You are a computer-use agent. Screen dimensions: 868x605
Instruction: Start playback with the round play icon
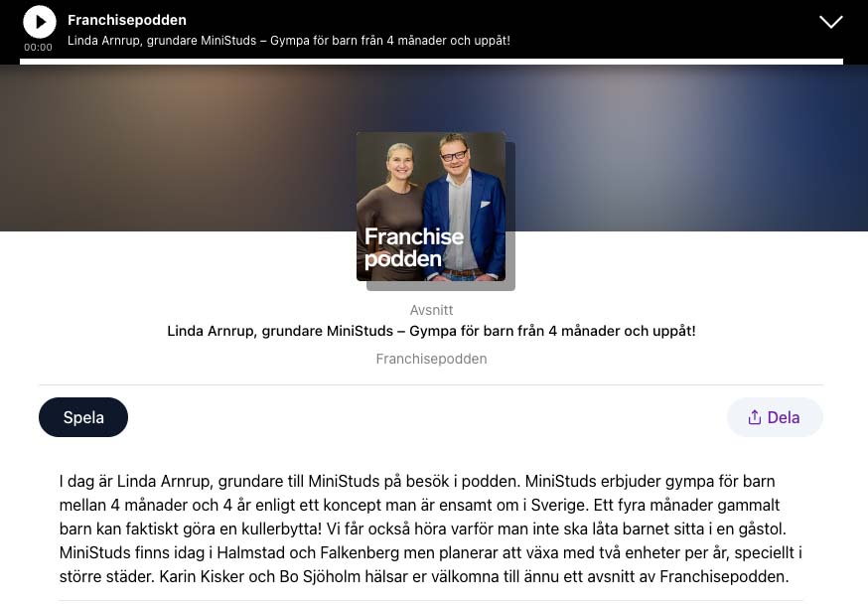click(x=40, y=22)
